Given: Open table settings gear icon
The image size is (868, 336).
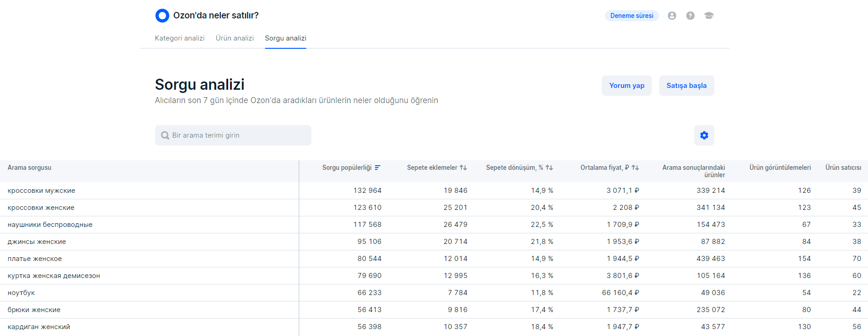Looking at the screenshot, I should coord(704,135).
